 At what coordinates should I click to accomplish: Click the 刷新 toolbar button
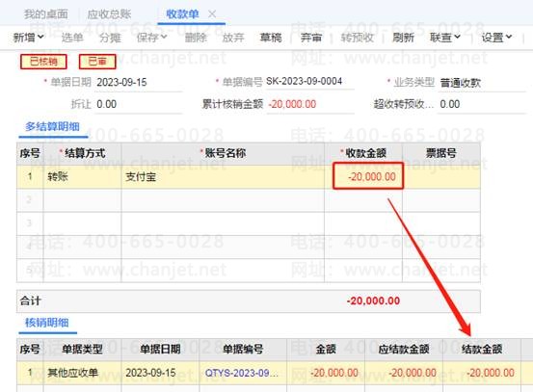403,37
